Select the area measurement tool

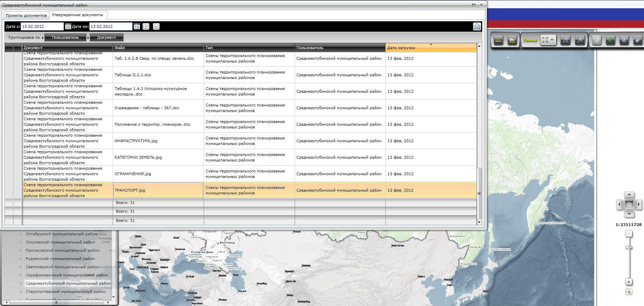pos(512,40)
